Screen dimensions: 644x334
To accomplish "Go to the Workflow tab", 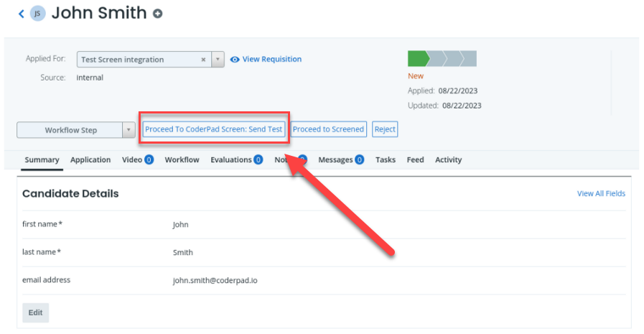I will tap(182, 159).
